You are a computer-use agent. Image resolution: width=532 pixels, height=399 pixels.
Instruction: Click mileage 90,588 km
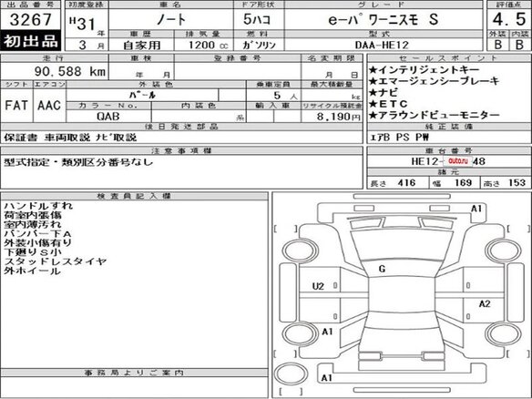[x=70, y=71]
